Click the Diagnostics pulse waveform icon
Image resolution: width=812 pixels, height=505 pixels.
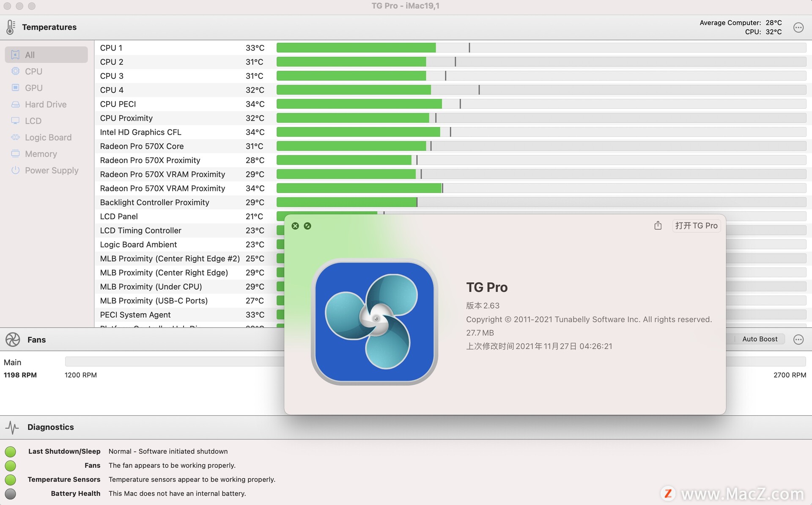pos(12,427)
